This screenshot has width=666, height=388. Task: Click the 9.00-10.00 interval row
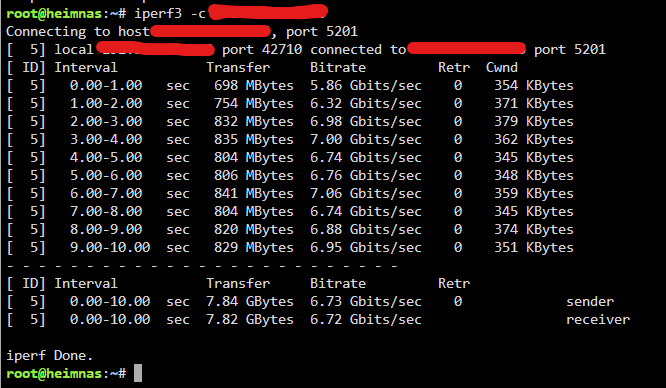pos(290,247)
